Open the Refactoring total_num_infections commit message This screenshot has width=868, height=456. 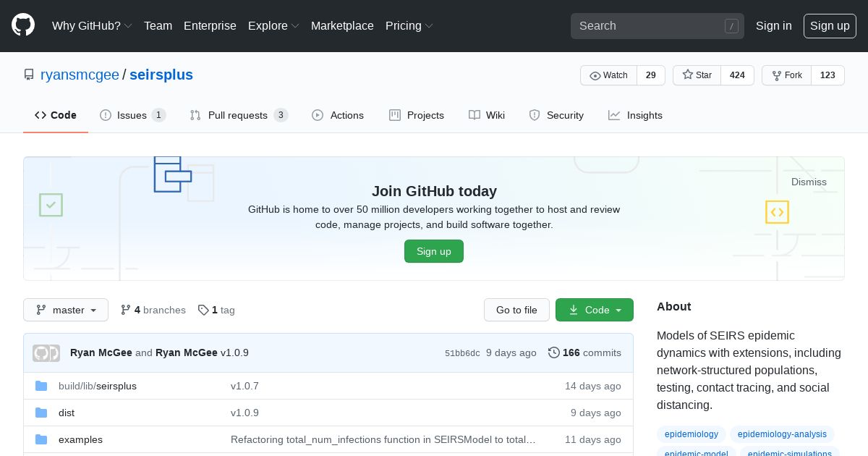coord(383,439)
